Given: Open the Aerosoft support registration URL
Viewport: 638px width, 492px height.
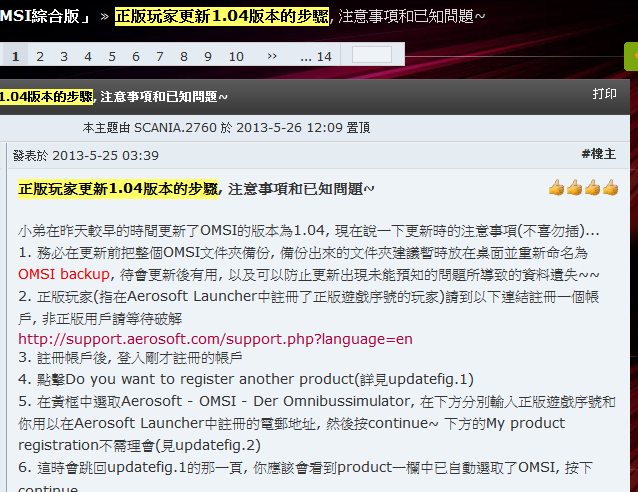Looking at the screenshot, I should coord(215,339).
